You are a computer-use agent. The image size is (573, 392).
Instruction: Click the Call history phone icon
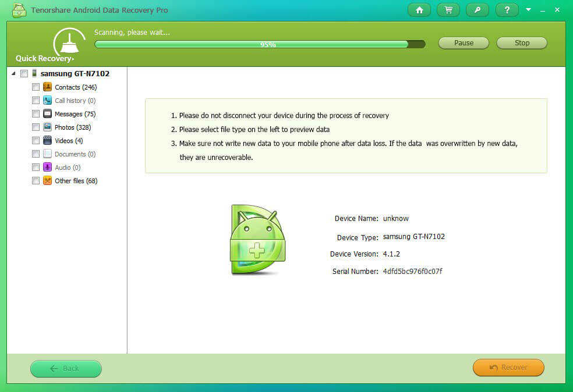pos(48,101)
